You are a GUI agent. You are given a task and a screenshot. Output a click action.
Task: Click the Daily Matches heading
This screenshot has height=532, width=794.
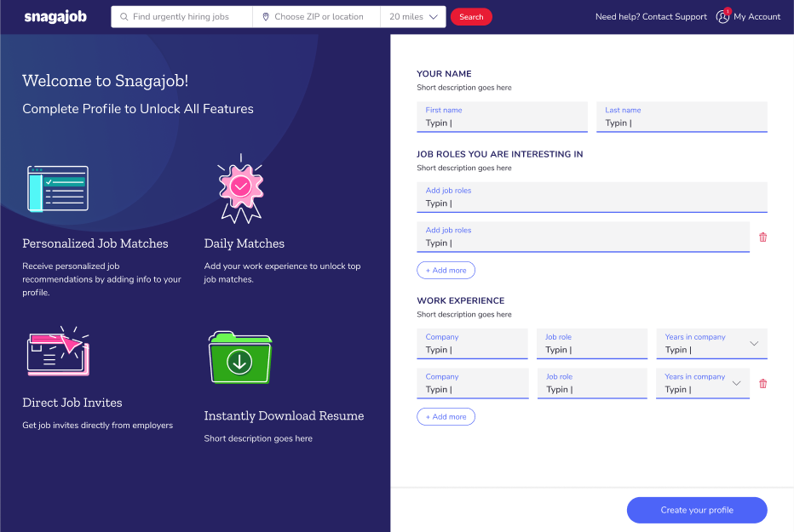(244, 243)
